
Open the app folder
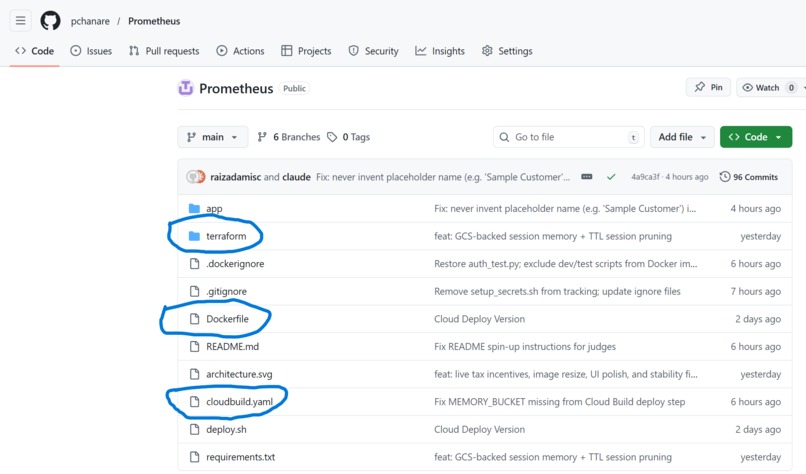pyautogui.click(x=214, y=208)
